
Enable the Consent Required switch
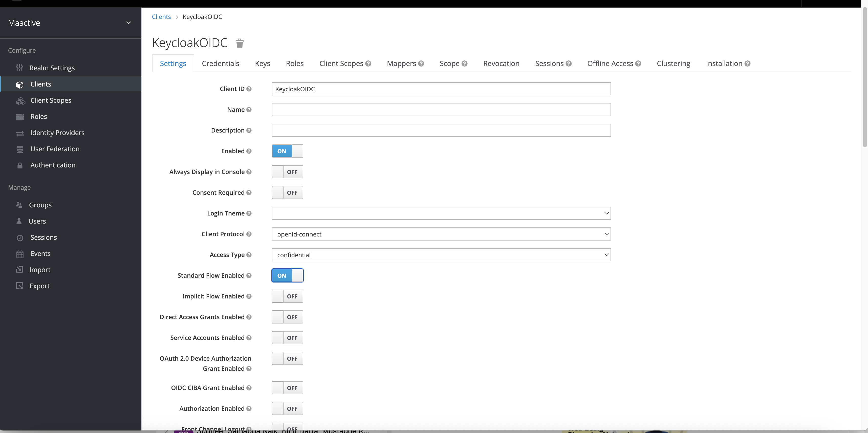pos(287,192)
